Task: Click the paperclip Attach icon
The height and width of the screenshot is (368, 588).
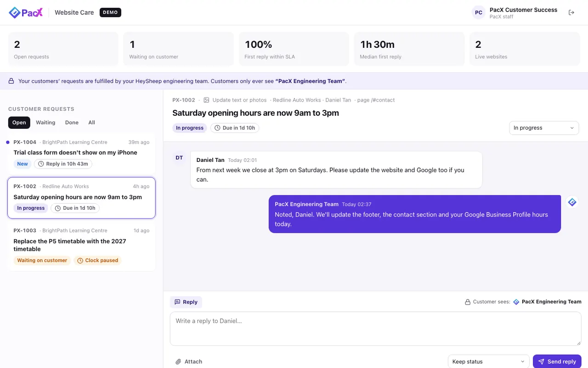Action: (178, 362)
